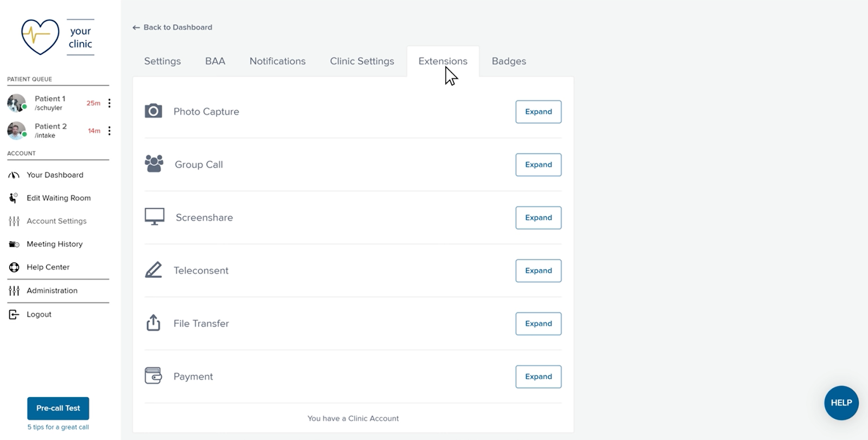The image size is (868, 440).
Task: Click the File Transfer upload icon
Action: pyautogui.click(x=154, y=323)
